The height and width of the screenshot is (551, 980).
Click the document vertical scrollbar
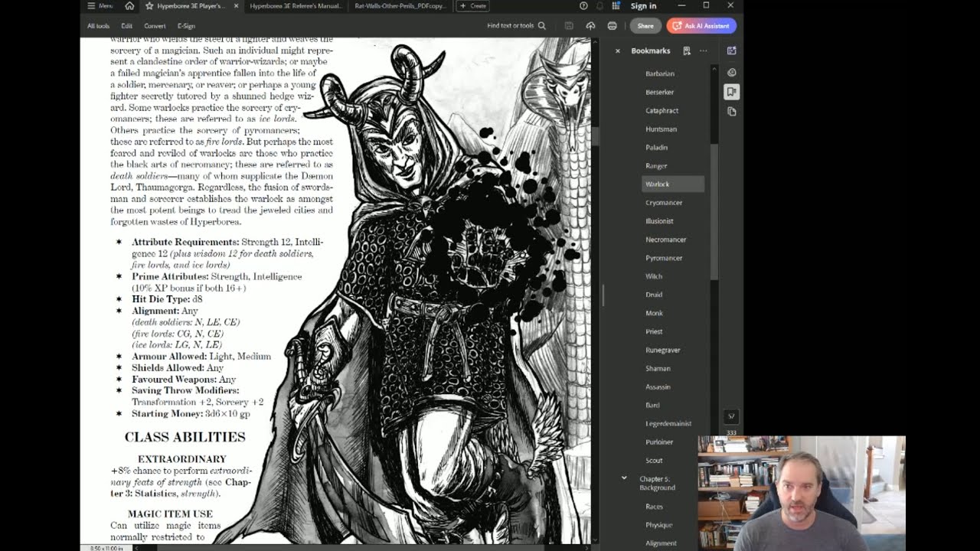click(594, 136)
